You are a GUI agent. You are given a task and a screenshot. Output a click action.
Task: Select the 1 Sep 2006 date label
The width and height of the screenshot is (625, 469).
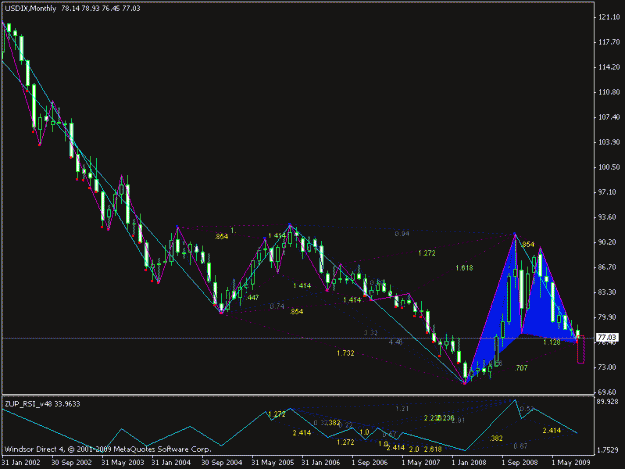[369, 463]
